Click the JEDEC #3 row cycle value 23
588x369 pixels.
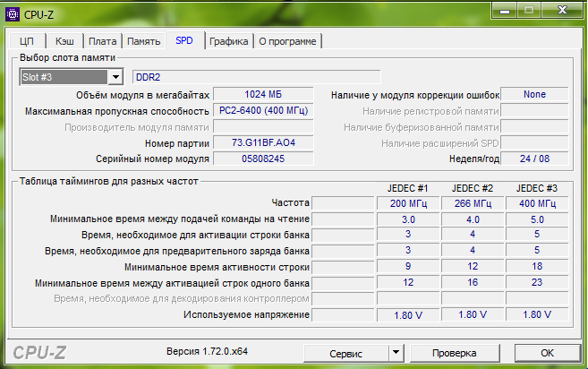pos(537,283)
